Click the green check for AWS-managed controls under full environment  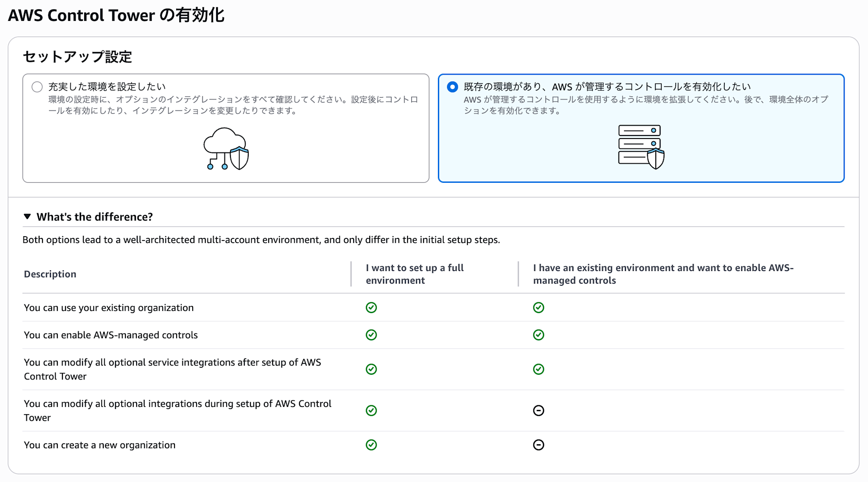[x=372, y=335]
